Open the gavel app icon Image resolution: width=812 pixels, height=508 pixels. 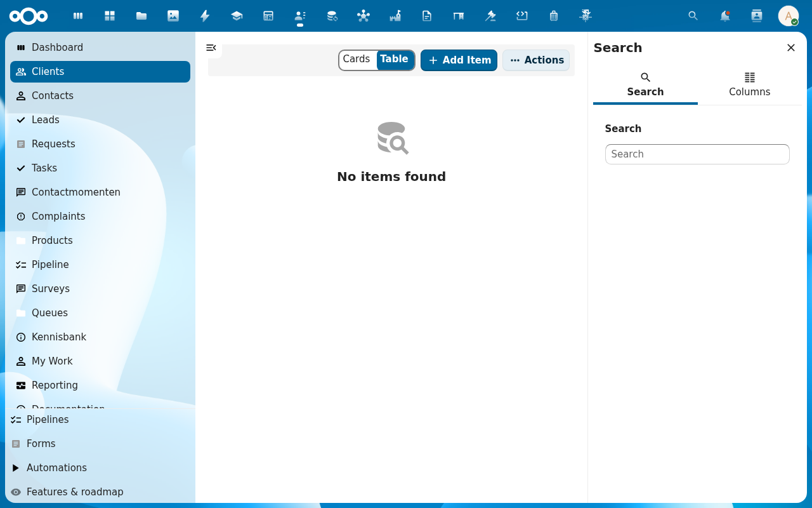(x=490, y=16)
